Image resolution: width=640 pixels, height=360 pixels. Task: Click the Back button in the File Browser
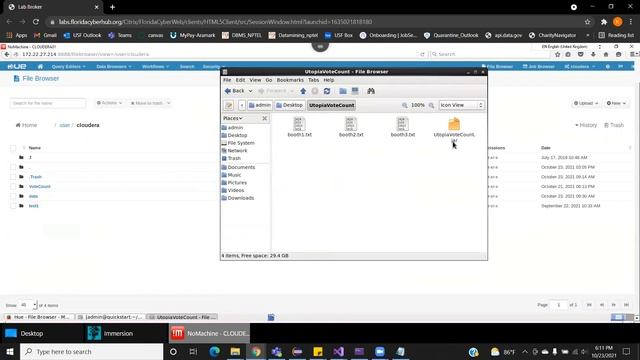click(235, 91)
